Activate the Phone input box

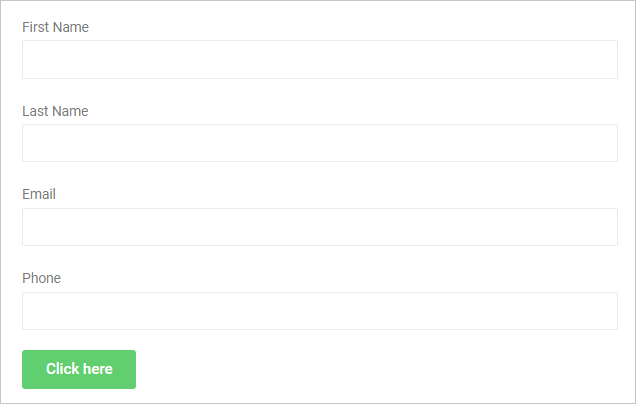320,311
